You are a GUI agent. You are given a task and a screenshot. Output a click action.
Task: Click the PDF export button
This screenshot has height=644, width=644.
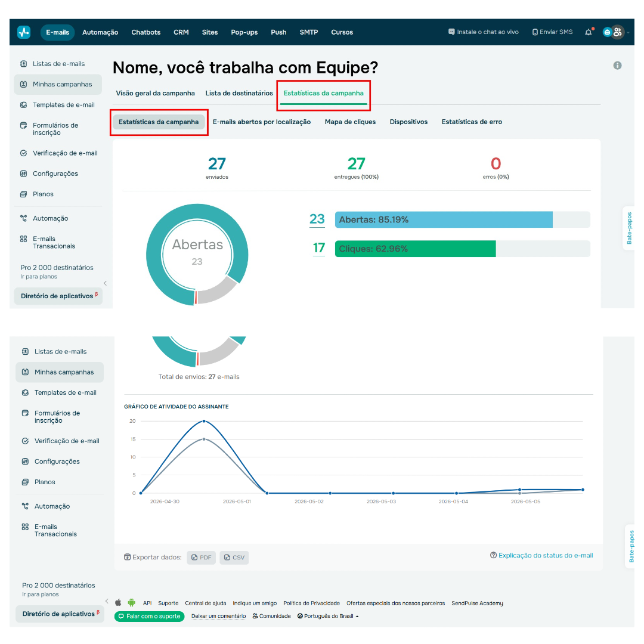click(x=202, y=558)
